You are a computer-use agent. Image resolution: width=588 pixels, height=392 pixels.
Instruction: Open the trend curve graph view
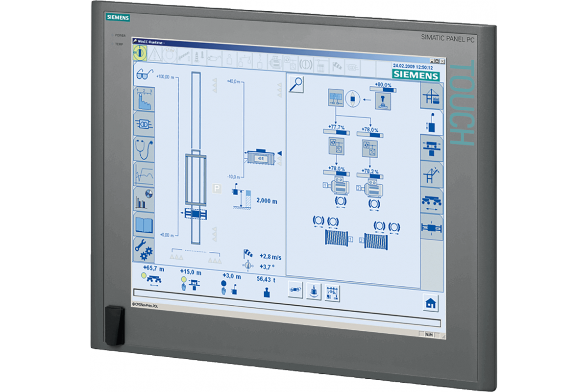click(x=144, y=175)
